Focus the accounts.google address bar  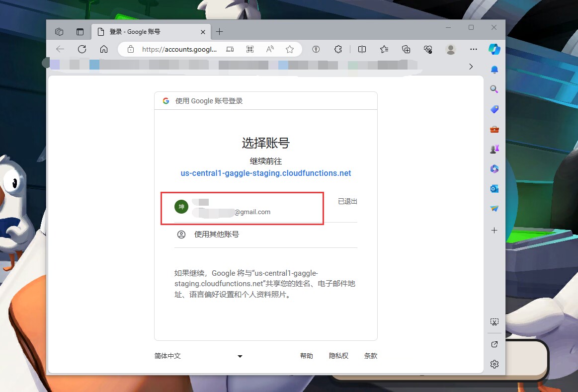click(x=179, y=49)
